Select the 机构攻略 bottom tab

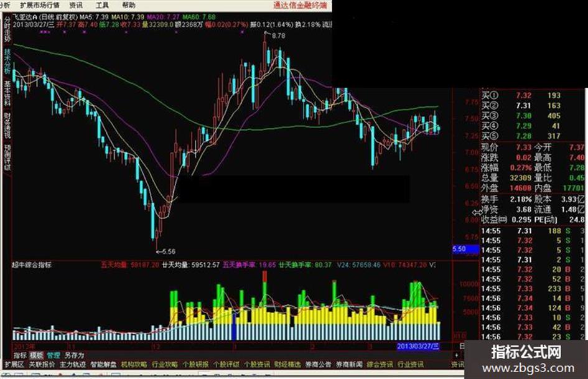click(134, 364)
